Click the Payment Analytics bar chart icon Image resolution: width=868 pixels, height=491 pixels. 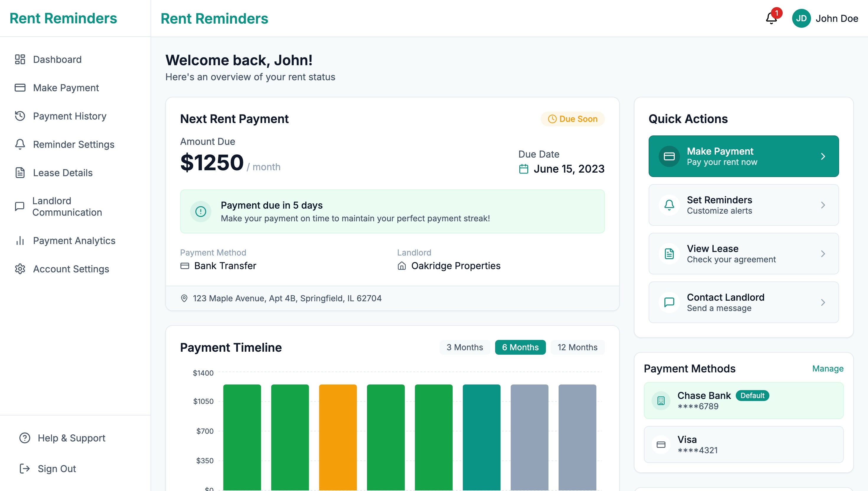pyautogui.click(x=20, y=240)
